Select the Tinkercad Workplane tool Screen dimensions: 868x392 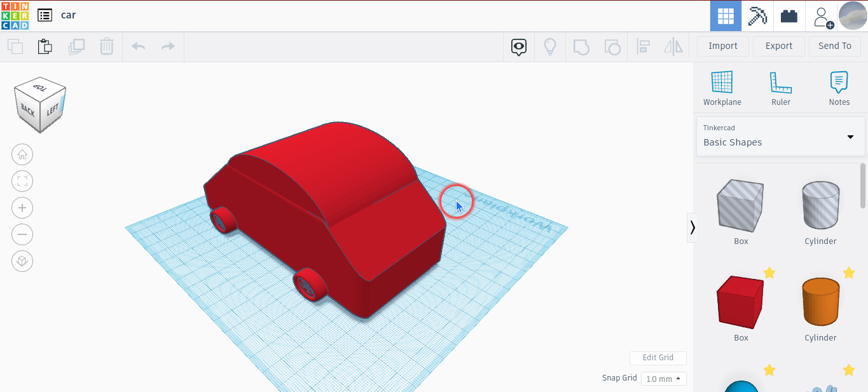(x=722, y=86)
